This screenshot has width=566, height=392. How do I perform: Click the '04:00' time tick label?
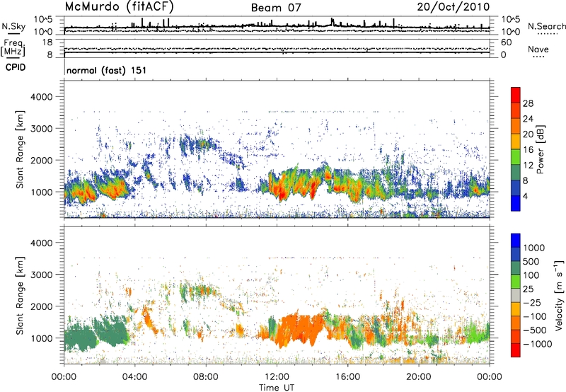click(x=134, y=377)
